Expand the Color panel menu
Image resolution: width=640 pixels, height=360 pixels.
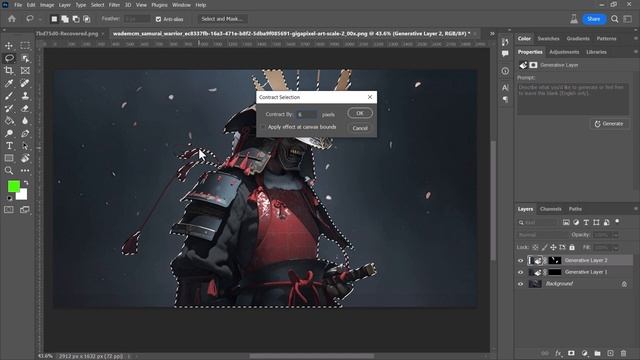[636, 38]
